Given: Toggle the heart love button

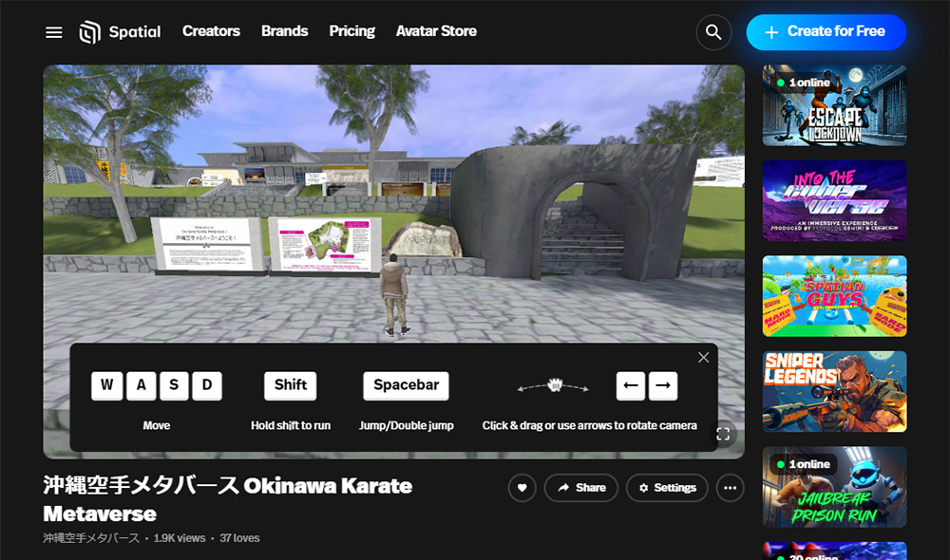Looking at the screenshot, I should coord(522,488).
